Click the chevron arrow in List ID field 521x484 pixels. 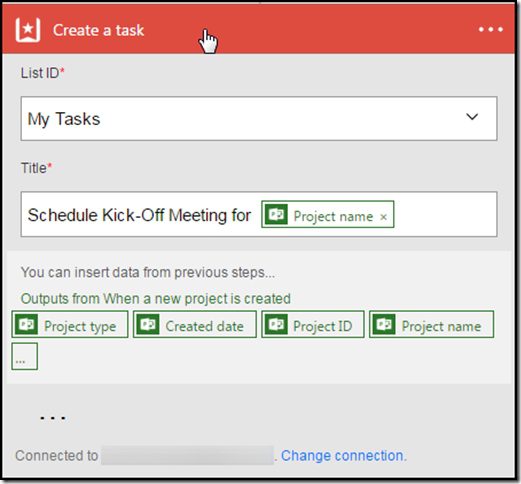(x=472, y=117)
